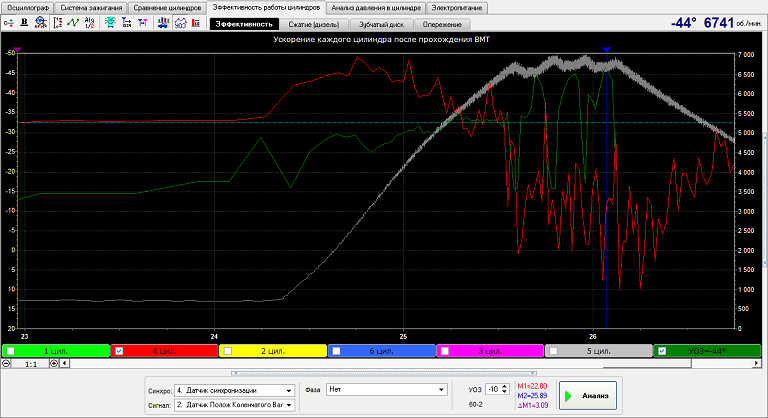Select the 'Сжатие (дизель)' mode button
This screenshot has width=768, height=418.
313,24
